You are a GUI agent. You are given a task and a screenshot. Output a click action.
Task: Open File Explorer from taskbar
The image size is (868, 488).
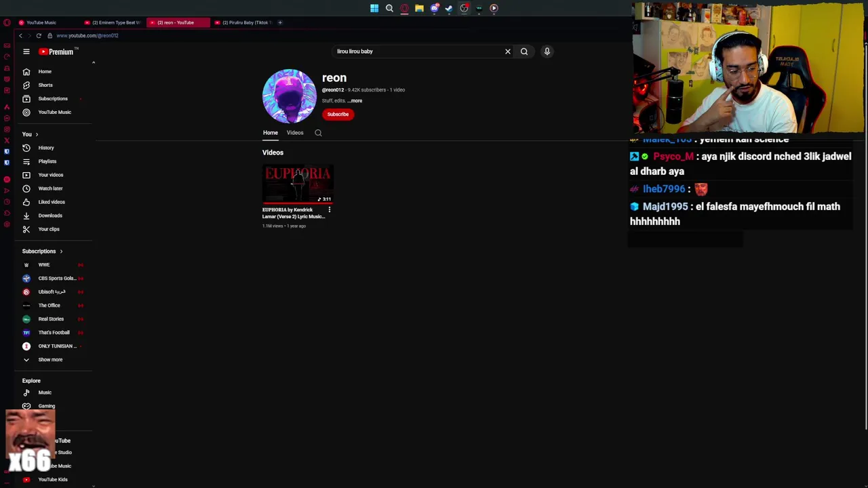click(419, 8)
